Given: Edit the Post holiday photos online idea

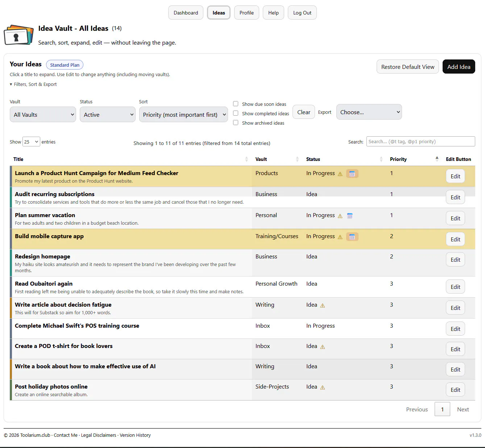Looking at the screenshot, I should pos(455,390).
